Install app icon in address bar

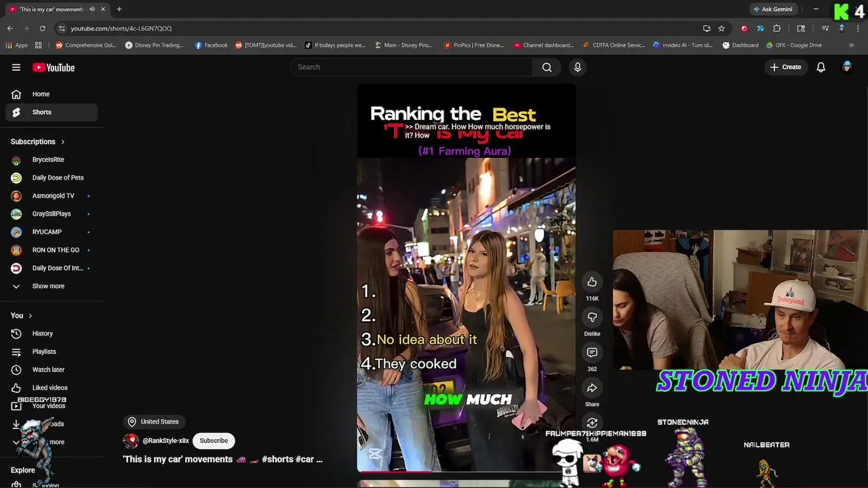click(707, 28)
